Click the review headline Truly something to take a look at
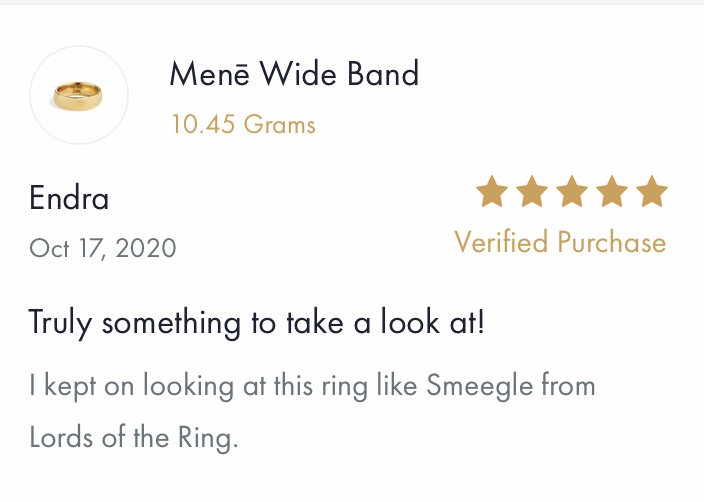 pyautogui.click(x=257, y=322)
